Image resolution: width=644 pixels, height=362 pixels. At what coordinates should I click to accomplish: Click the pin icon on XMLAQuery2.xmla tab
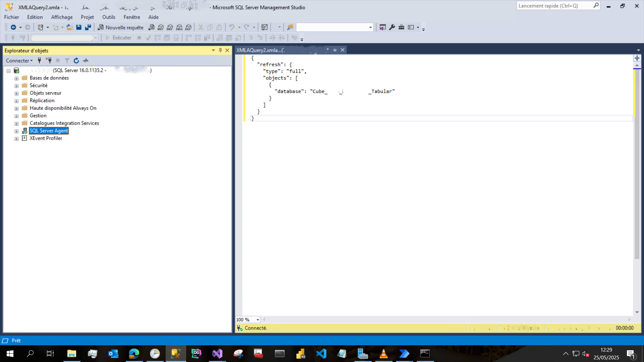(335, 50)
